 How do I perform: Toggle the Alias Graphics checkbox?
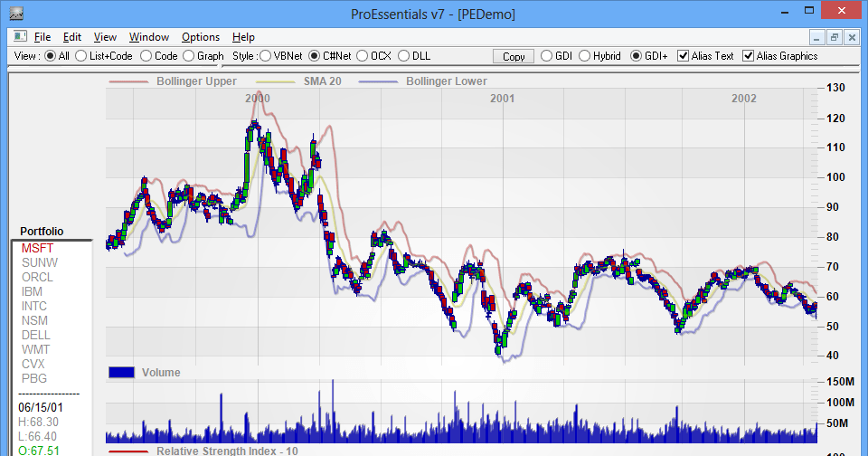(748, 56)
